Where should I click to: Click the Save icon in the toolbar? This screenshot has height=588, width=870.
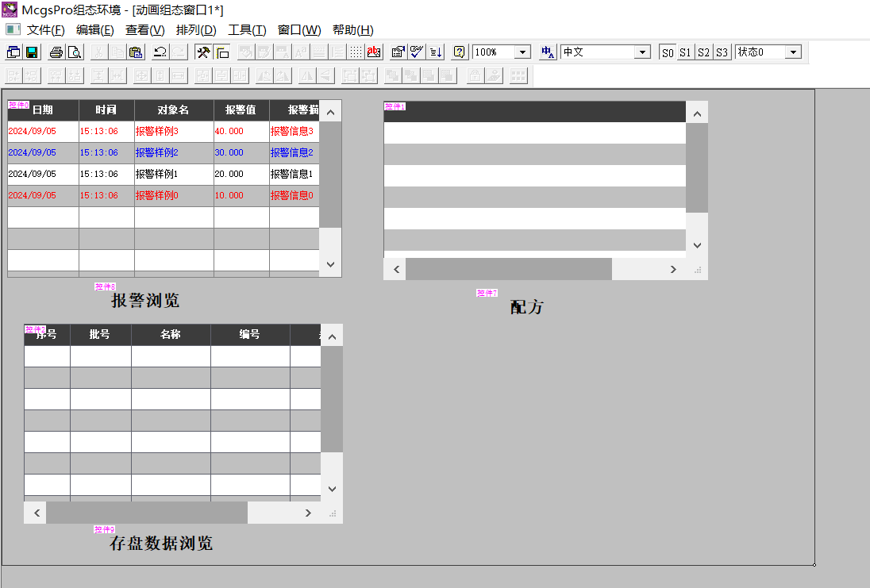click(32, 52)
